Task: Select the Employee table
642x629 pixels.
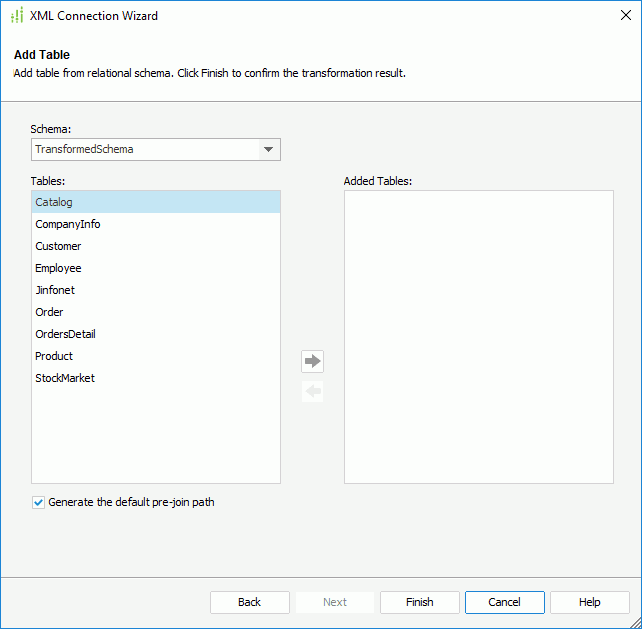Action: pos(156,268)
